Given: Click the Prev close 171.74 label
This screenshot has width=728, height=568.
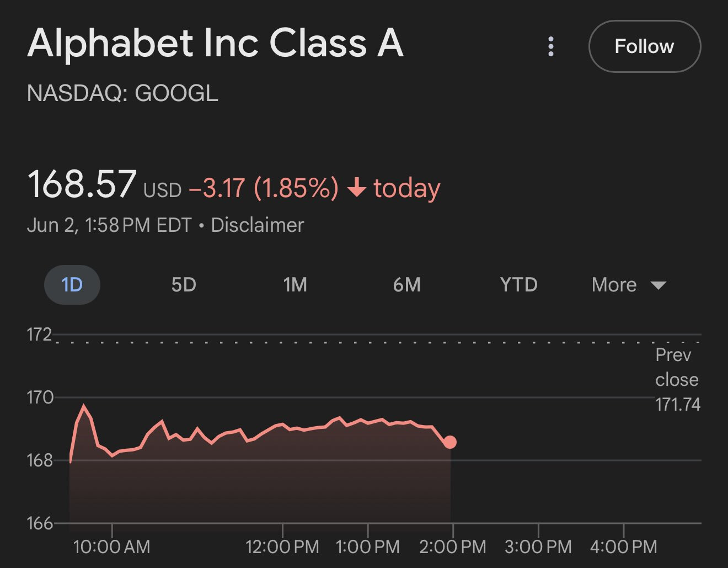Looking at the screenshot, I should click(677, 380).
